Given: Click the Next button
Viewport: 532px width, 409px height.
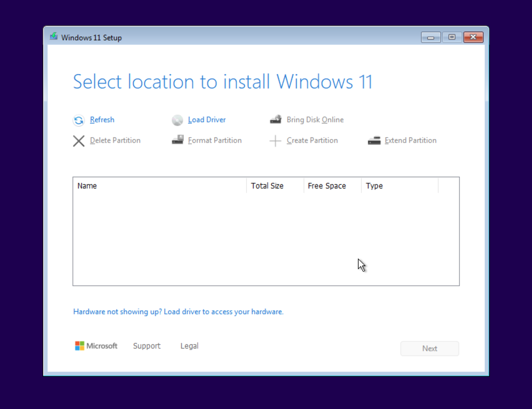Looking at the screenshot, I should click(430, 349).
